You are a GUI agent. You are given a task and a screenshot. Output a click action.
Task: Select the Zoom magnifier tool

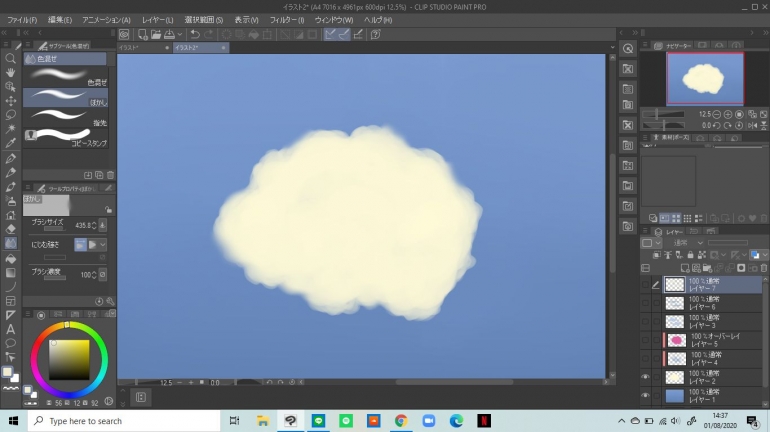(10, 58)
